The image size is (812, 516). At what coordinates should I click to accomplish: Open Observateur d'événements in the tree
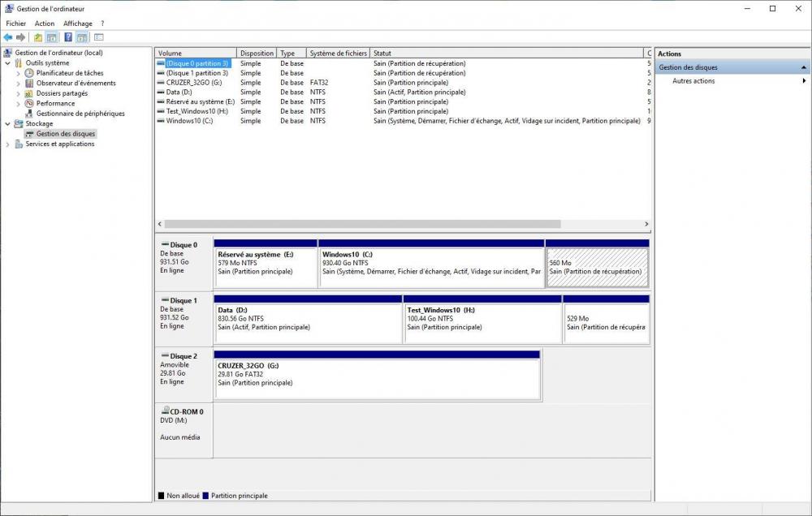(x=76, y=83)
